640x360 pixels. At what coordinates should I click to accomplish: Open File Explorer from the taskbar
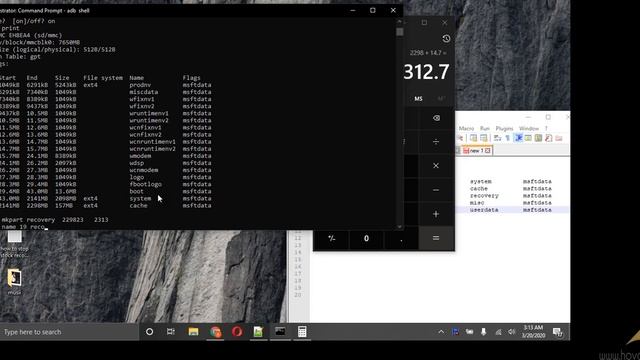point(193,332)
